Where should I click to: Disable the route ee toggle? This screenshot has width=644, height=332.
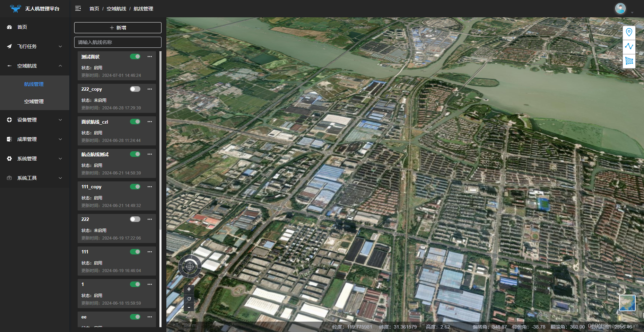[x=135, y=317]
